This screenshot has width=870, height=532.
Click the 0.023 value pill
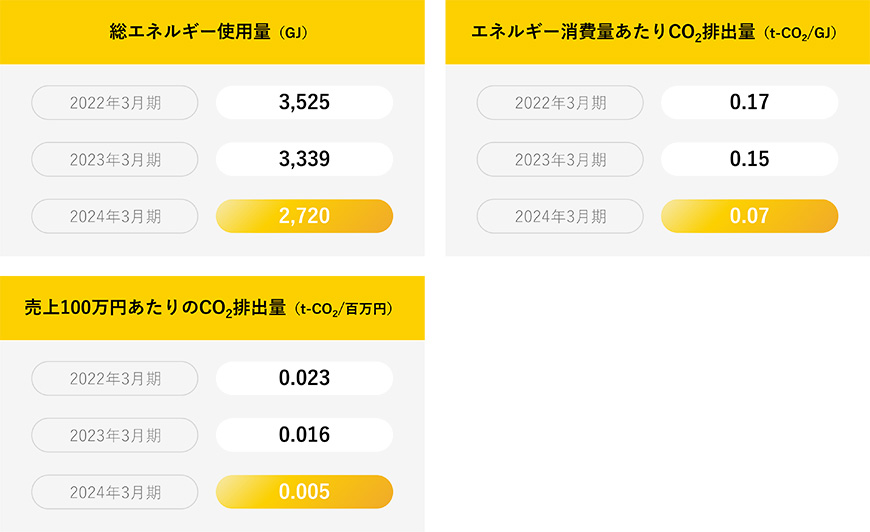(304, 378)
